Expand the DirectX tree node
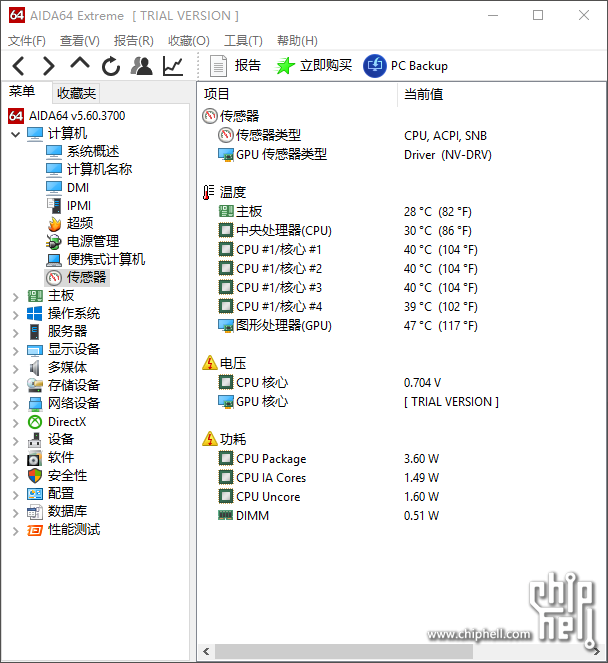Screen dimensions: 608x663 (x=16, y=423)
